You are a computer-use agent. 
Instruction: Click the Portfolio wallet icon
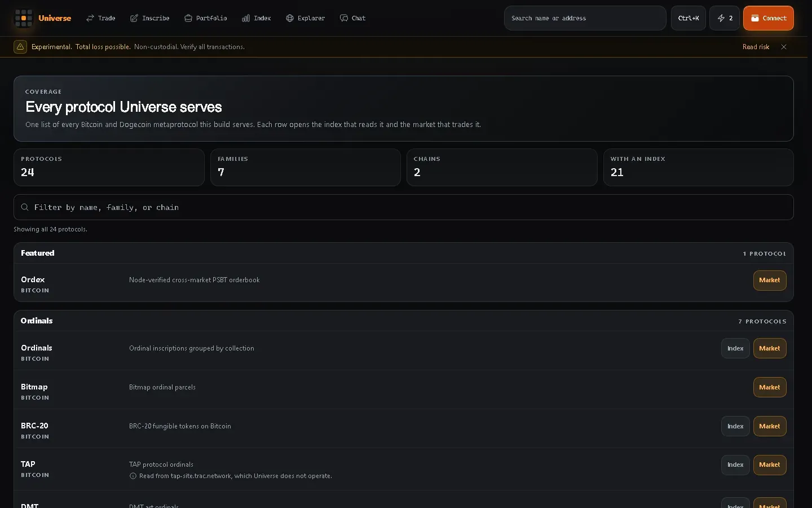(188, 18)
